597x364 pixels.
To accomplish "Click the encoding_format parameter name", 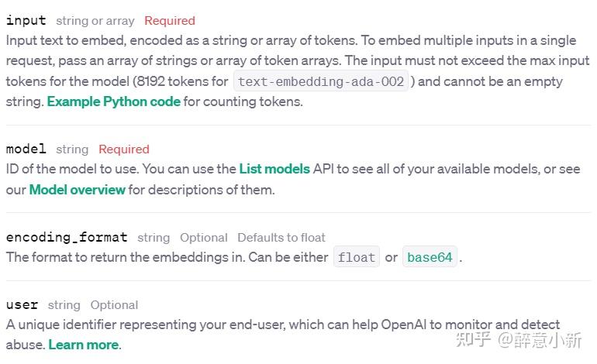I will click(x=67, y=237).
